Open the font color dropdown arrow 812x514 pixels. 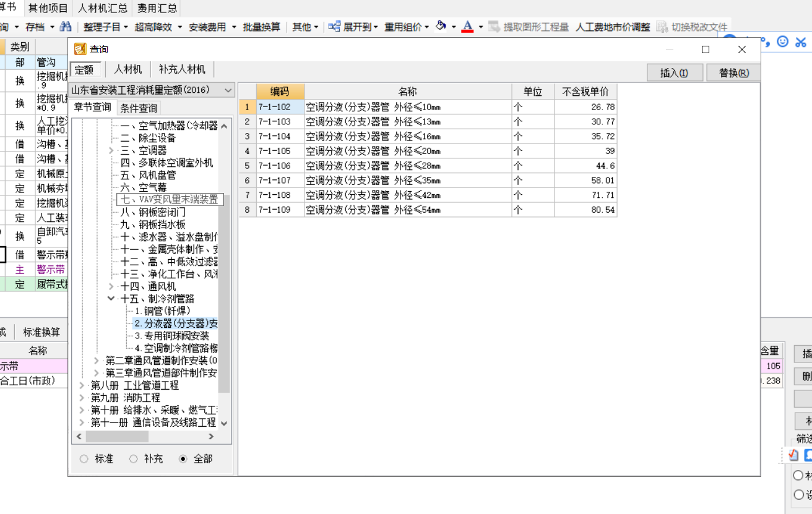click(x=481, y=27)
